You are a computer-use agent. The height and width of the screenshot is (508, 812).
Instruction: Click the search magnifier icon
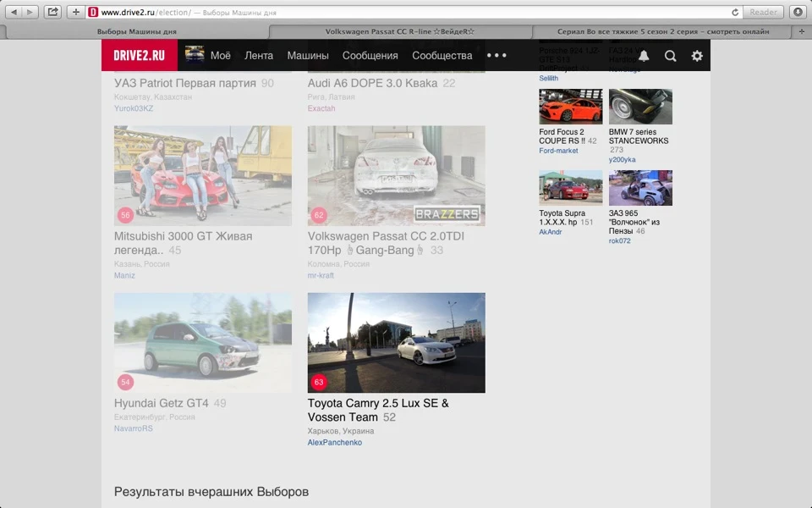[x=670, y=56]
